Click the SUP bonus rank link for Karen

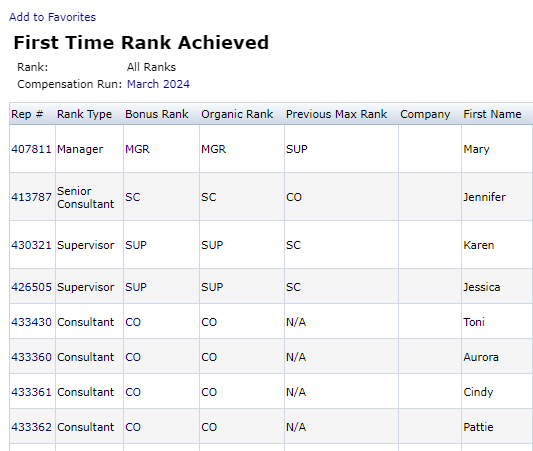coord(136,245)
